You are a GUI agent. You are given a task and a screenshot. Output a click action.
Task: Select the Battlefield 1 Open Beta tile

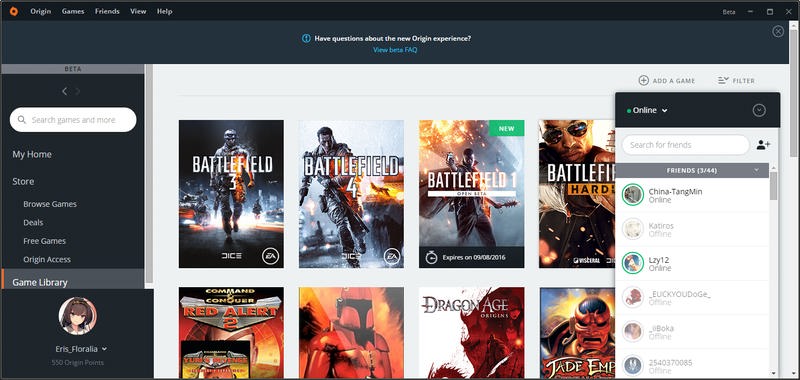[471, 194]
